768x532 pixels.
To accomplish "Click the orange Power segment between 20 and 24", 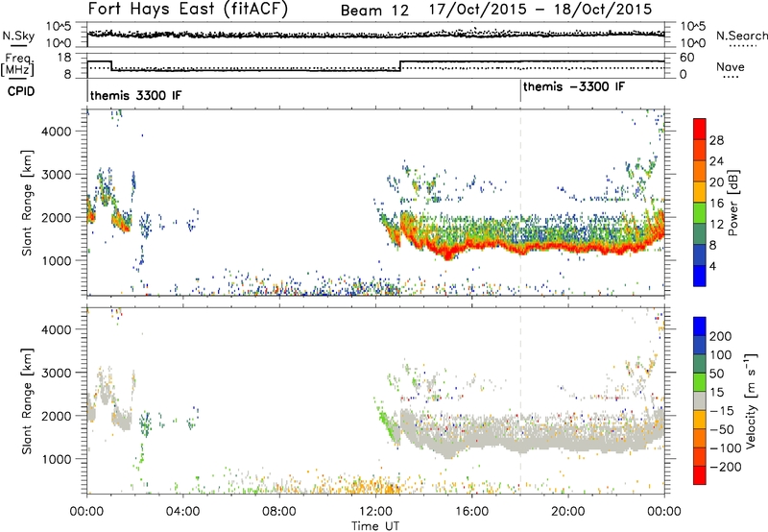I will click(700, 171).
